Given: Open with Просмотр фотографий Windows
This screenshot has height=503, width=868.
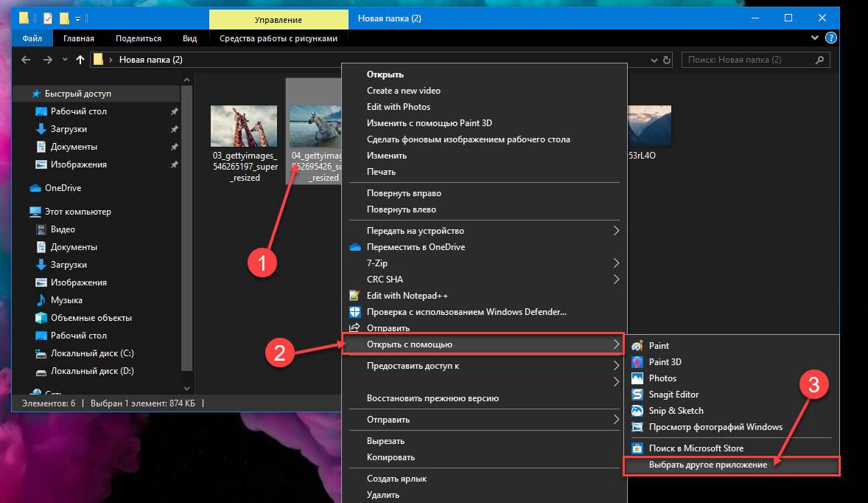Looking at the screenshot, I should [715, 426].
